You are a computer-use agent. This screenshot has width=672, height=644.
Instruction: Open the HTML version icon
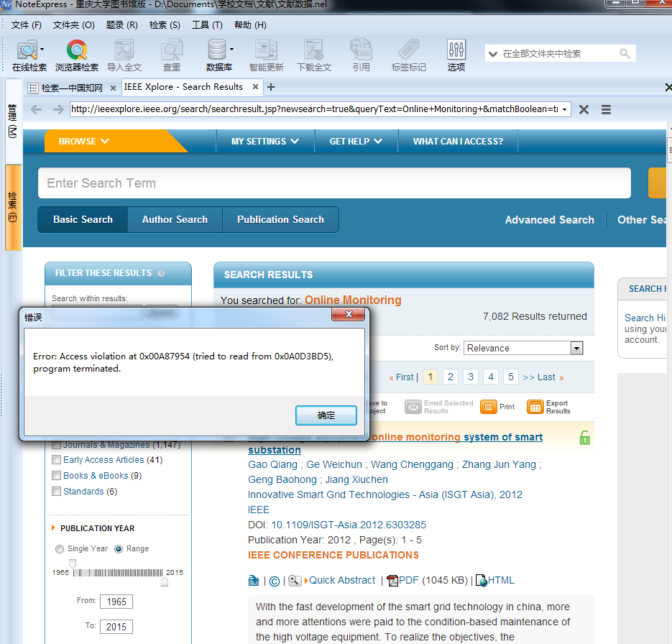coord(482,581)
